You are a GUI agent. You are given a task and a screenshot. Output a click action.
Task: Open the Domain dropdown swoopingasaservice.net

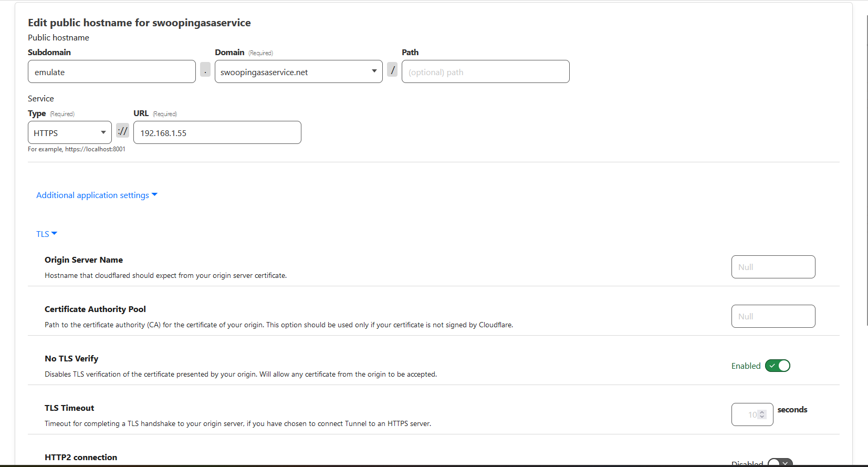[x=299, y=71]
